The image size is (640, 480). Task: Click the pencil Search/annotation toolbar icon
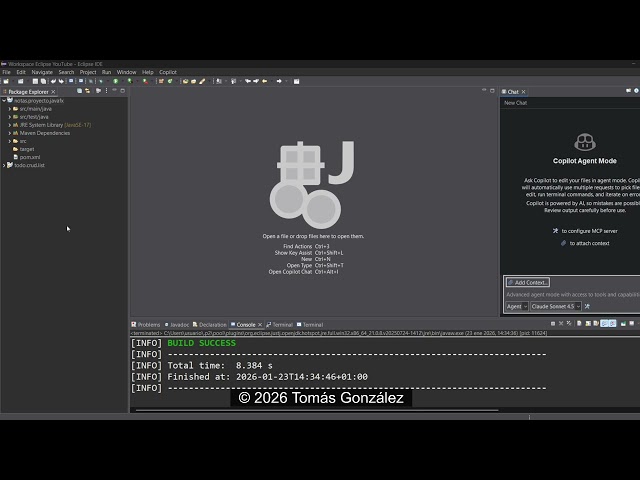(202, 81)
